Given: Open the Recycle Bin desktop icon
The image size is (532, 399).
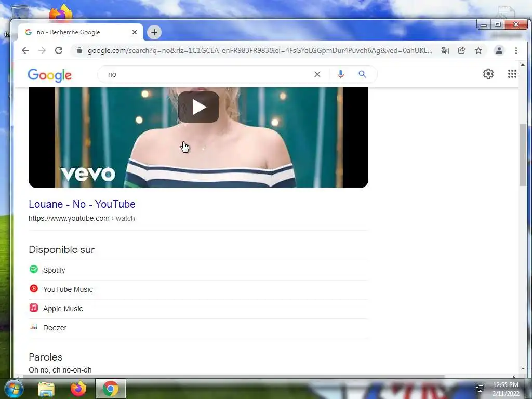Looking at the screenshot, I should pyautogui.click(x=20, y=12).
